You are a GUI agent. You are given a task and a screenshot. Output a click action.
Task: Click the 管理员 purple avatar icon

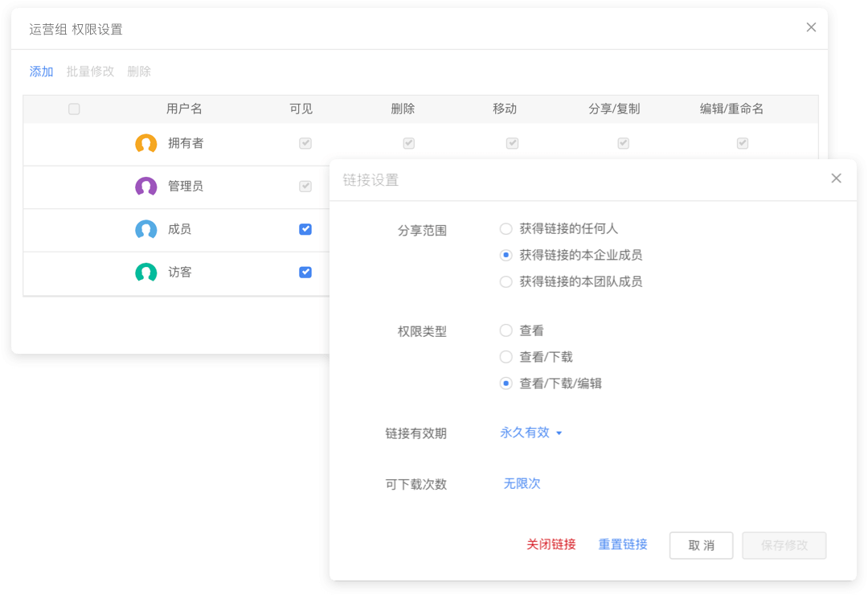tap(145, 186)
